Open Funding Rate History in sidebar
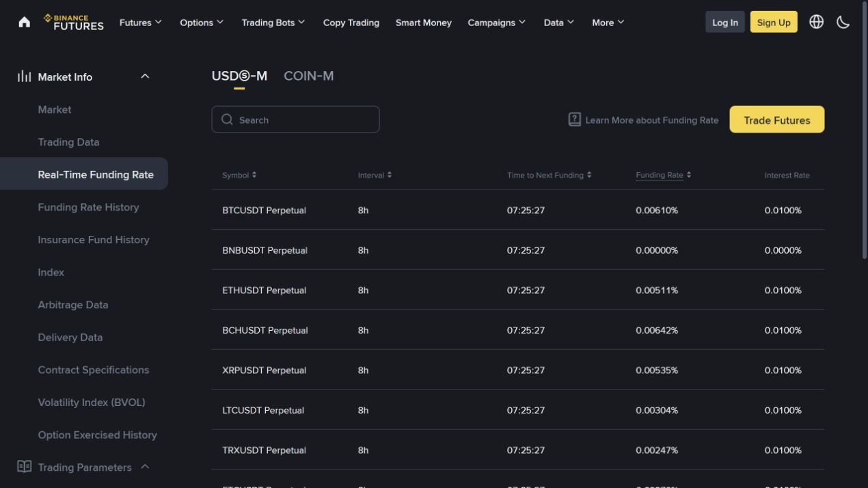Screen dimensions: 868x488 pos(88,207)
